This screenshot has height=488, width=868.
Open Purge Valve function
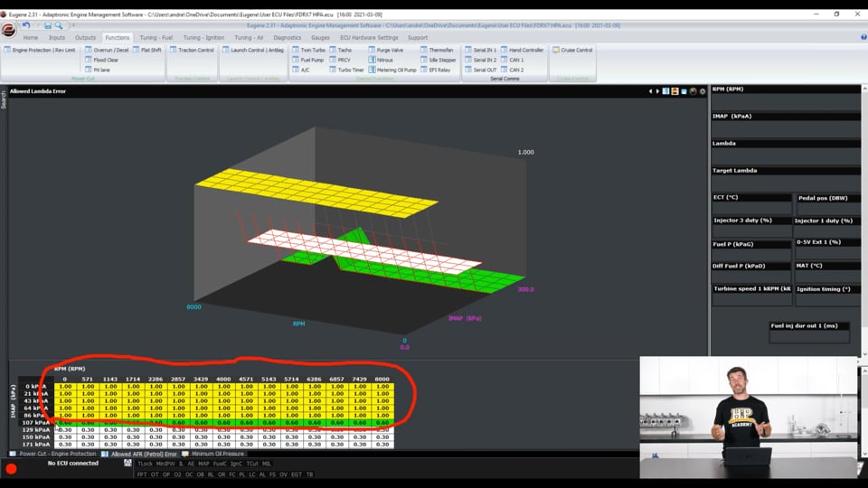coord(386,50)
